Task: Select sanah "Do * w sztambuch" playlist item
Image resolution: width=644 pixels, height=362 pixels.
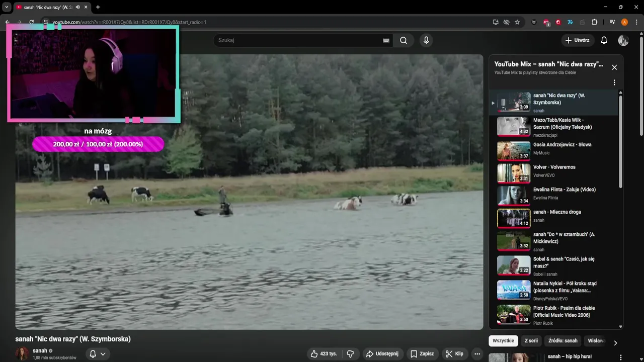Action: click(553, 241)
